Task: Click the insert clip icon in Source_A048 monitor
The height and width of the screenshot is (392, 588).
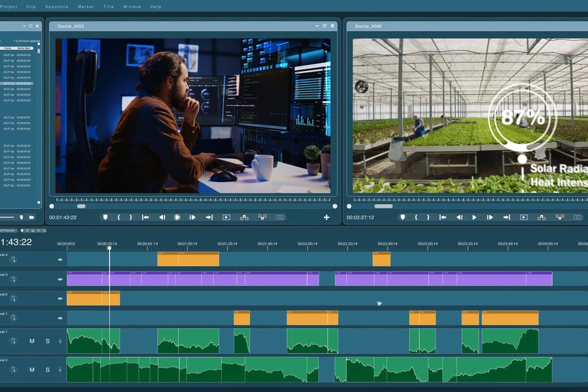Action: click(541, 217)
